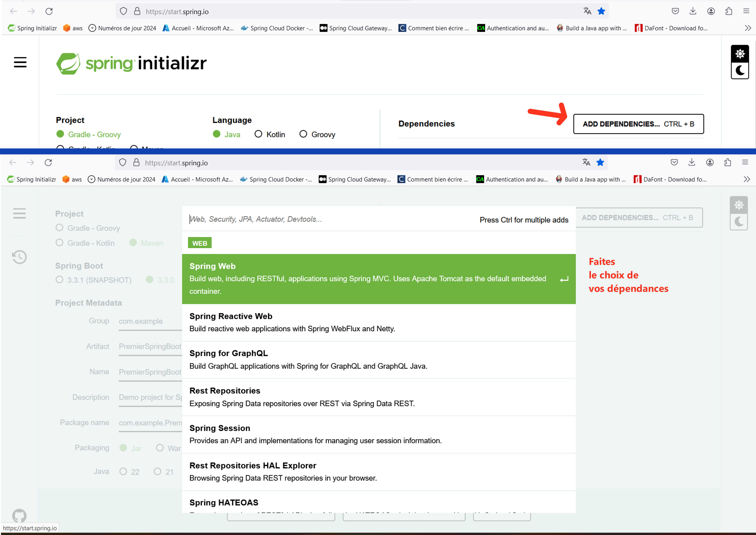Open Firefox application menu in top browser window

[x=746, y=11]
